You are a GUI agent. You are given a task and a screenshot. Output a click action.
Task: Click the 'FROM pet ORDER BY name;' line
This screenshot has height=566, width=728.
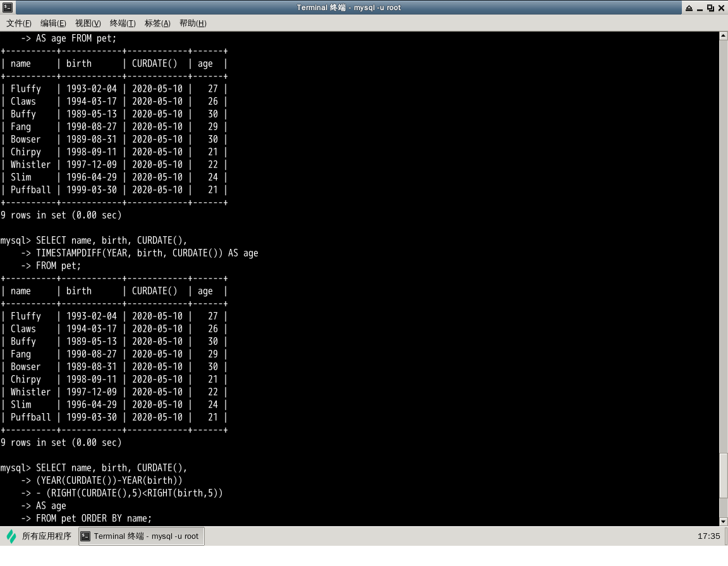click(94, 519)
